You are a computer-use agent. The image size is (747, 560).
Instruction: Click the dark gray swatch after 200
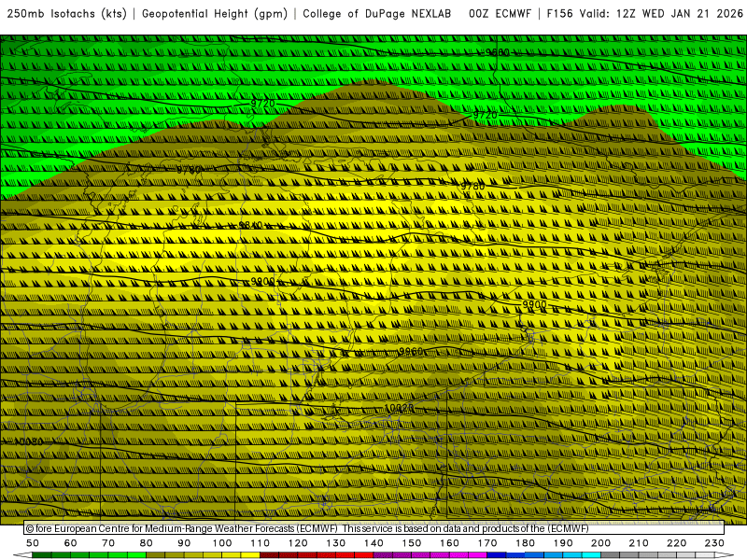click(611, 555)
